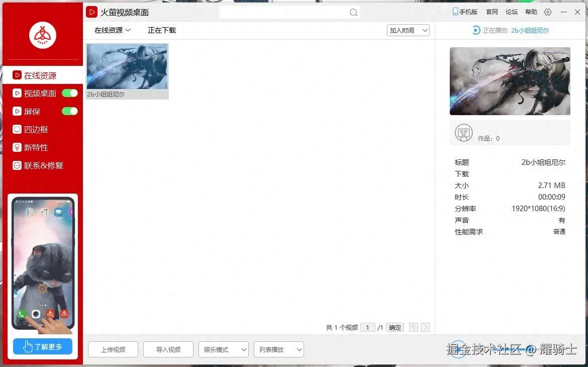Click the large preview image on the right

(x=510, y=81)
